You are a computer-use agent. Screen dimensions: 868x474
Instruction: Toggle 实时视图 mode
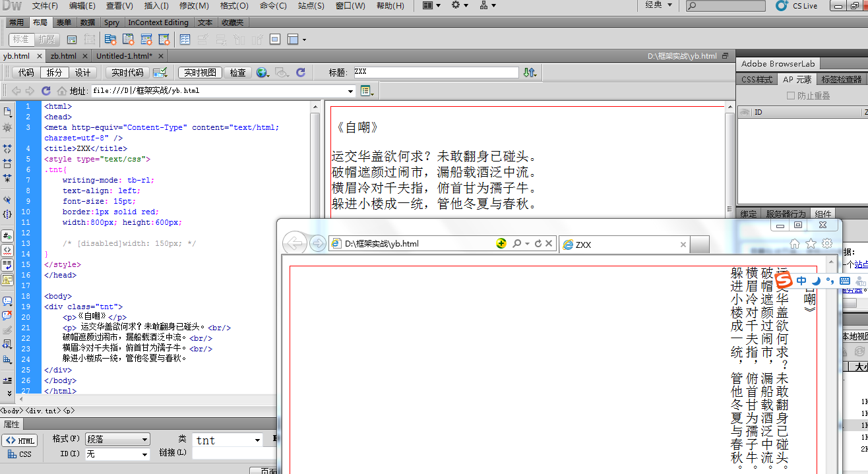point(200,73)
